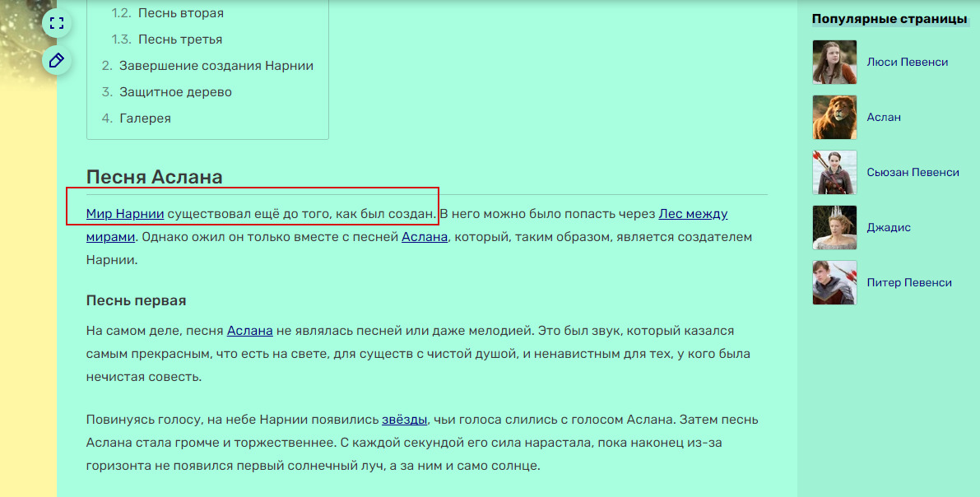
Task: Open Галерея contents entry
Action: coord(145,118)
